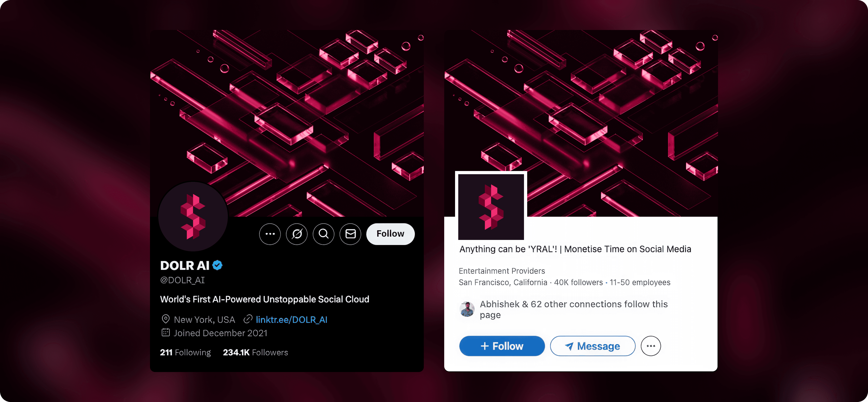Click the @DOLR_AI handle
Viewport: 868px width, 402px height.
182,280
